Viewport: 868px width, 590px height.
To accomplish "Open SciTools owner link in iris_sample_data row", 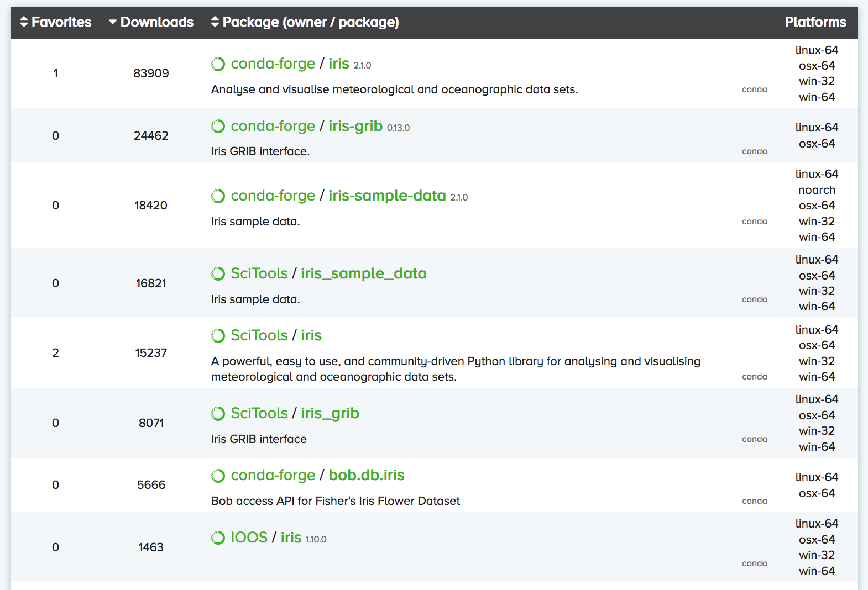I will pos(259,274).
